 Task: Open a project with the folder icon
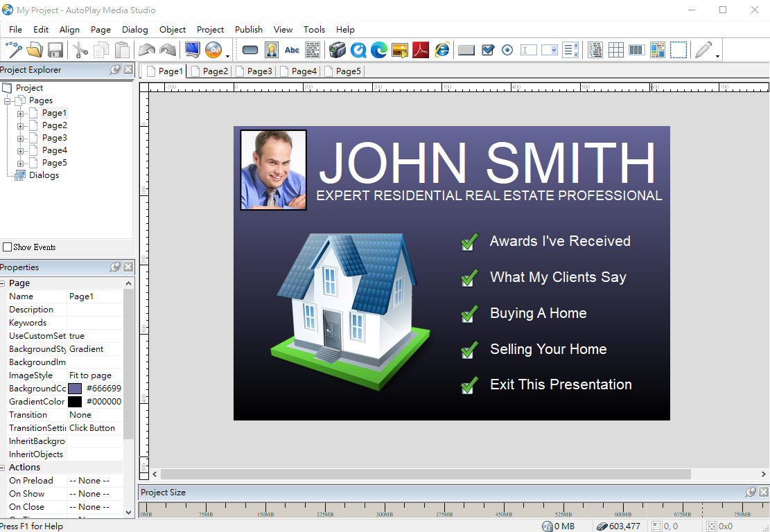pos(35,50)
